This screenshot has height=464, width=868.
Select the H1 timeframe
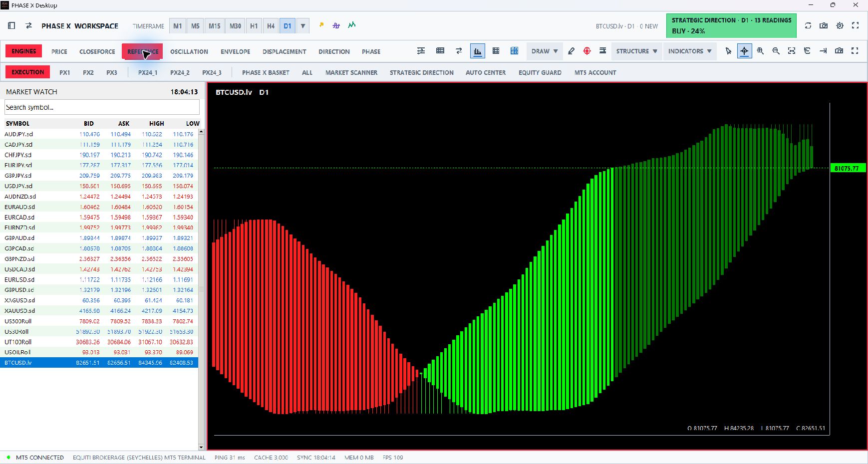click(254, 26)
